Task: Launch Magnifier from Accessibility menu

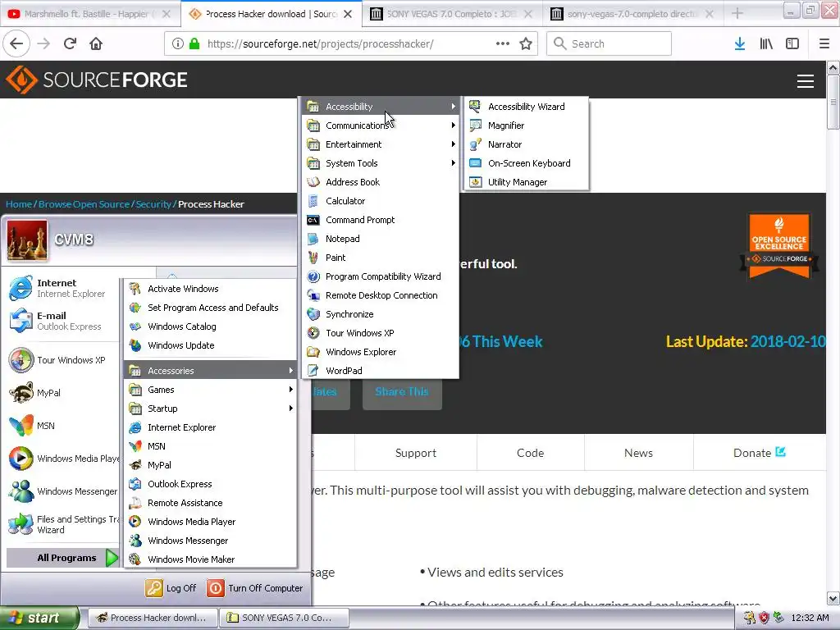Action: click(x=526, y=126)
